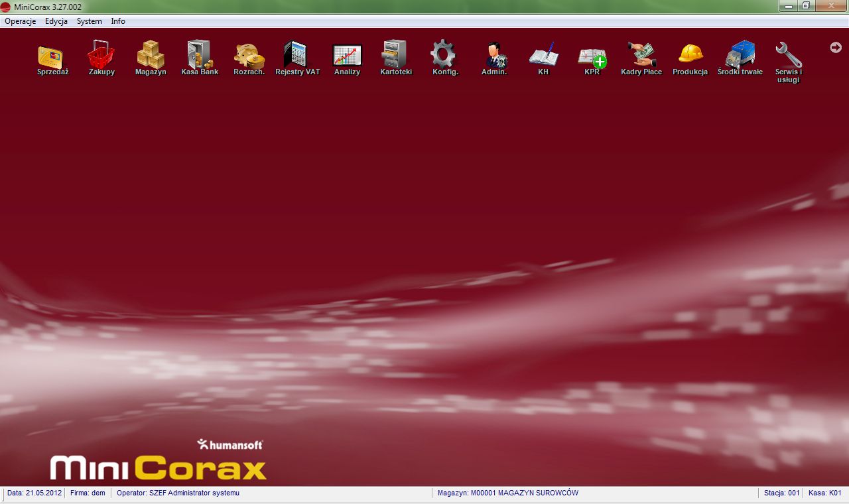849x504 pixels.
Task: Close the MiniCorax window
Action: (830, 5)
